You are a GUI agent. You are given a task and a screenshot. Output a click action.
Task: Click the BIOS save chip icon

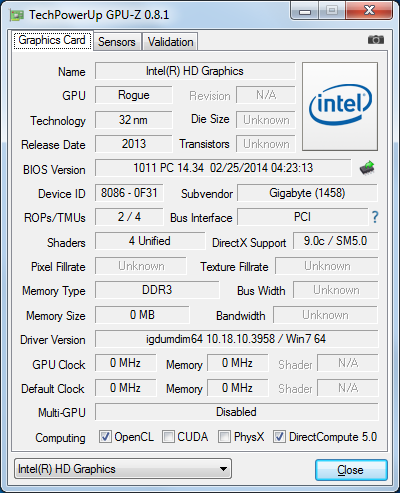click(x=367, y=168)
